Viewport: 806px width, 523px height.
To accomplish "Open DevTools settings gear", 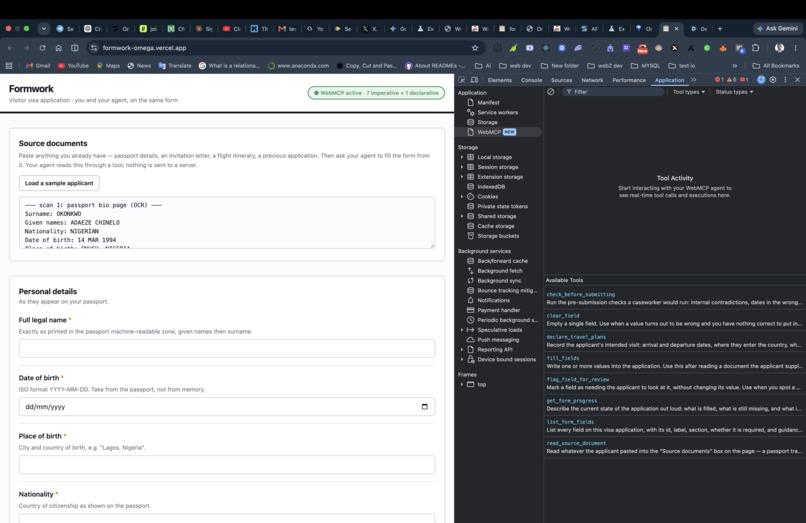I will pyautogui.click(x=773, y=80).
